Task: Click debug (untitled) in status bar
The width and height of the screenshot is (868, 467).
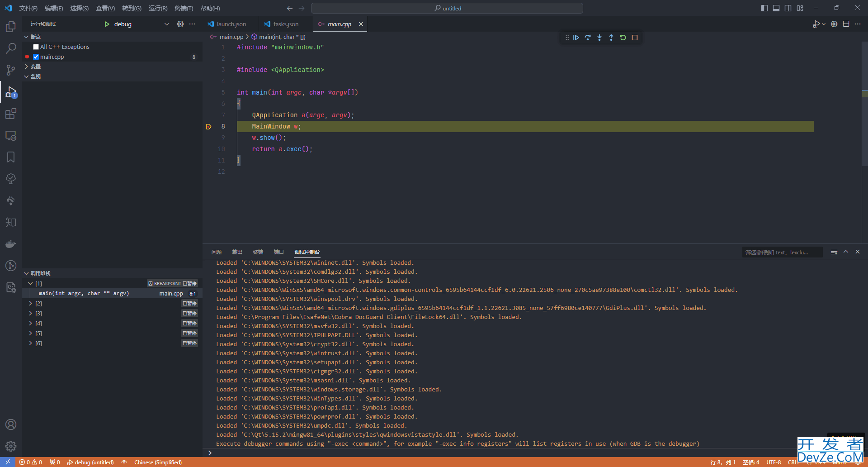Action: tap(90, 462)
